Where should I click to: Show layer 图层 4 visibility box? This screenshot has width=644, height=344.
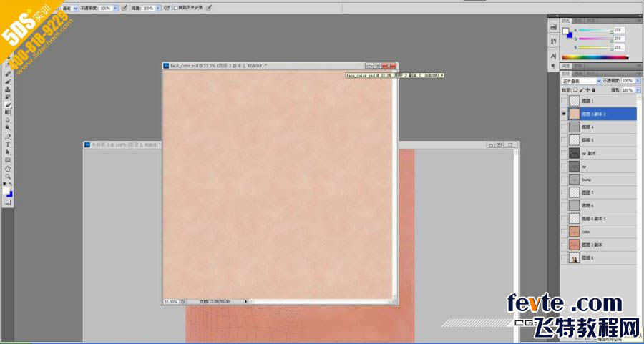(x=564, y=127)
